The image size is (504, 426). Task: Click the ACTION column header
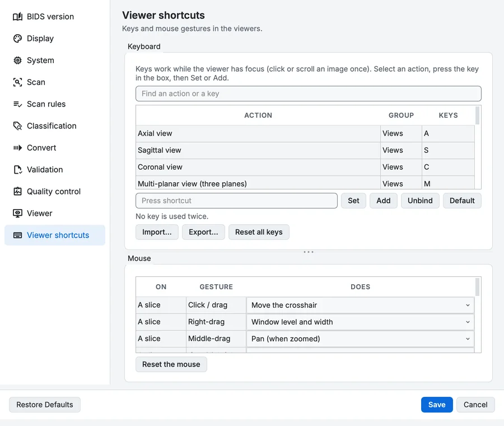pyautogui.click(x=258, y=115)
